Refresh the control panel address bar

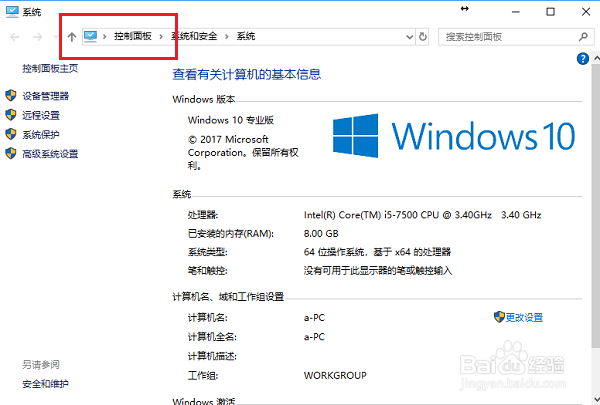click(x=422, y=37)
